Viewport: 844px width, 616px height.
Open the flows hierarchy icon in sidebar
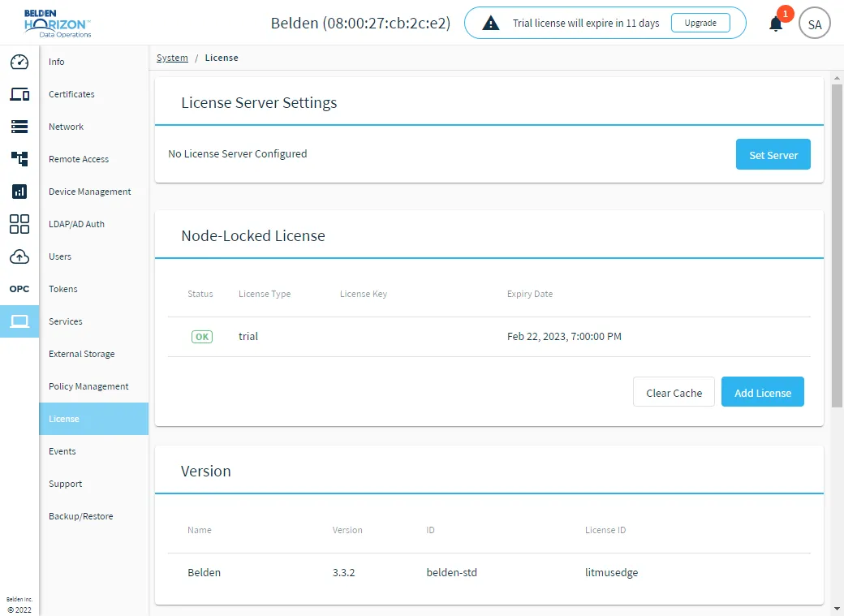tap(19, 159)
